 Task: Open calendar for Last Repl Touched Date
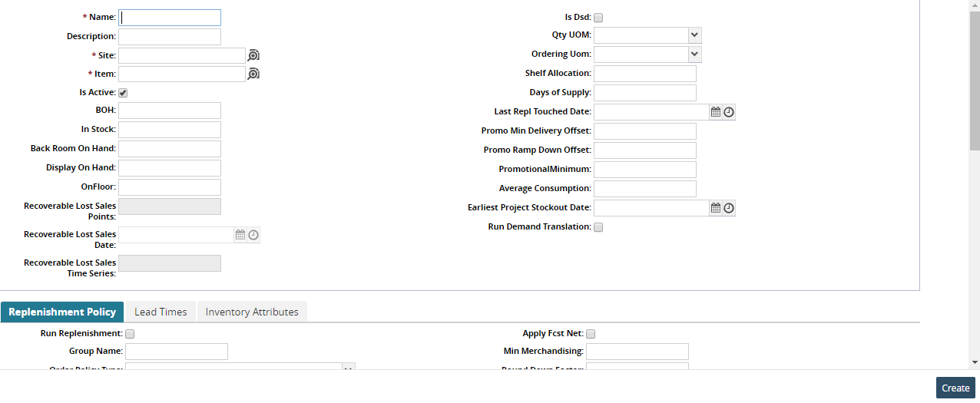716,112
